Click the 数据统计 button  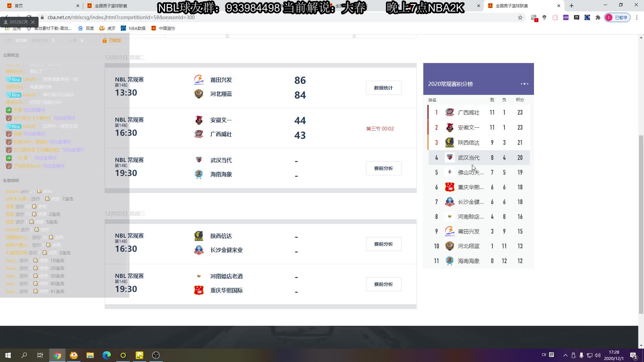(x=383, y=87)
